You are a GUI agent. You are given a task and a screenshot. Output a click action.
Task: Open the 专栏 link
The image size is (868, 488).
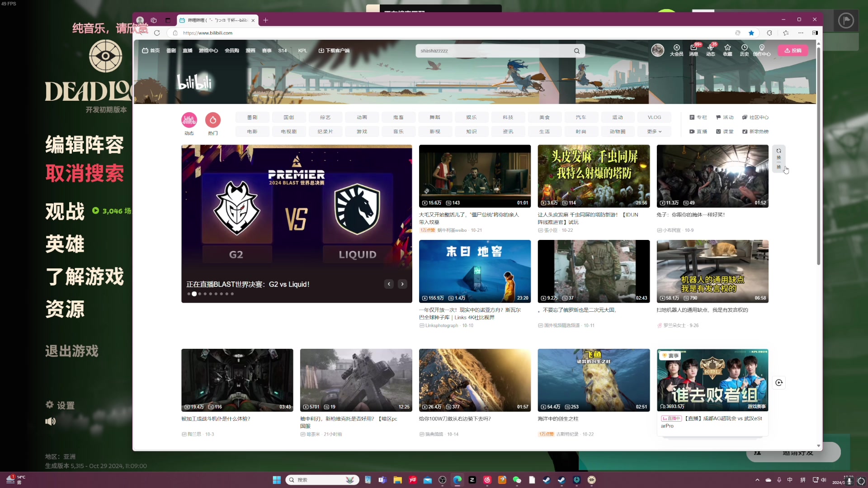click(698, 117)
